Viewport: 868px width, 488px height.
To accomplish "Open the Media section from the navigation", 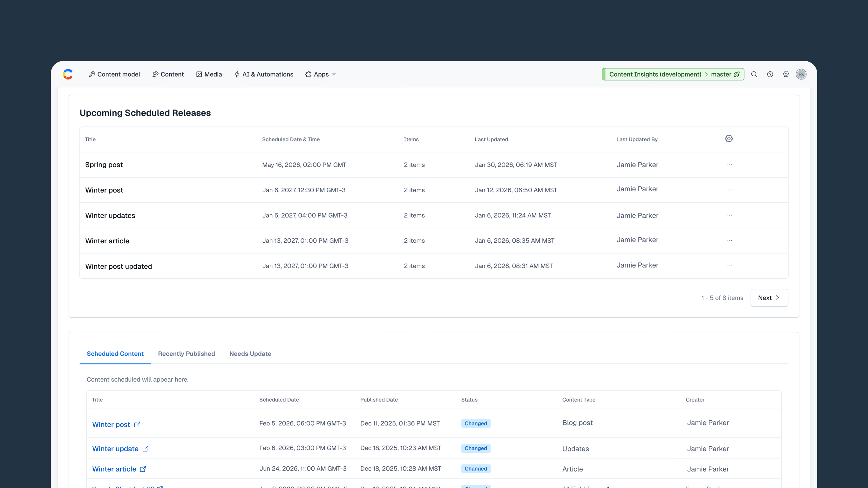I will pos(209,74).
